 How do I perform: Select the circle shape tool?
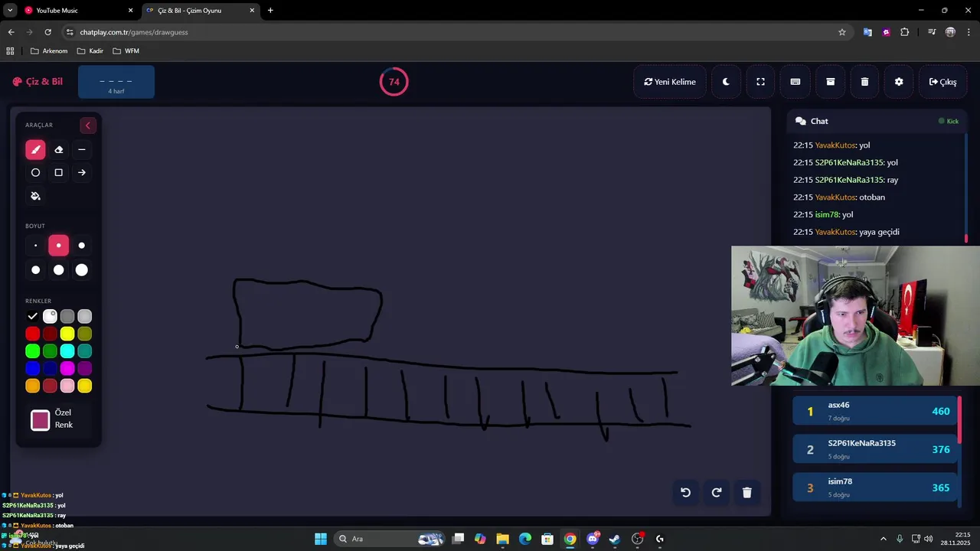tap(35, 173)
